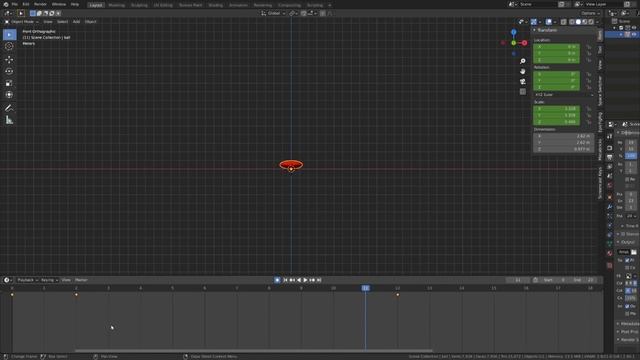640x360 pixels.
Task: Click the red X axis gizmo ball
Action: 524,43
